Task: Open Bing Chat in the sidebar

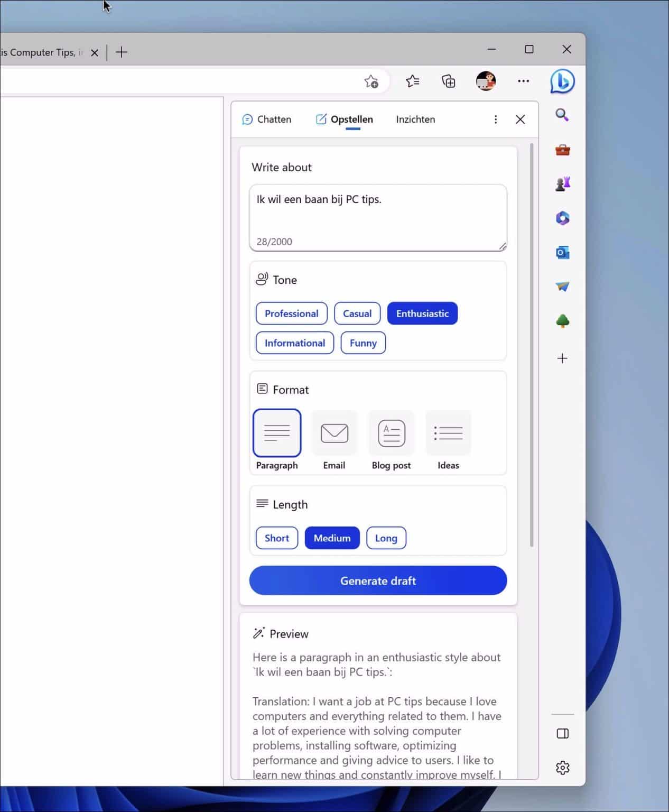Action: coord(562,81)
